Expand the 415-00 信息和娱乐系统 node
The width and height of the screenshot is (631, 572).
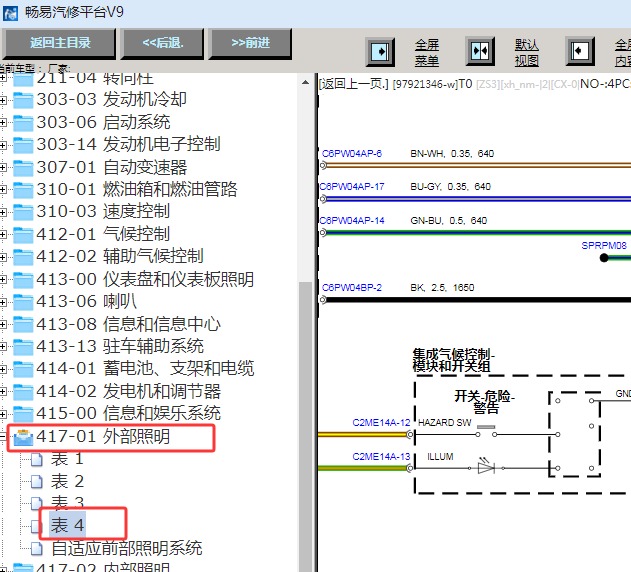coord(3,414)
